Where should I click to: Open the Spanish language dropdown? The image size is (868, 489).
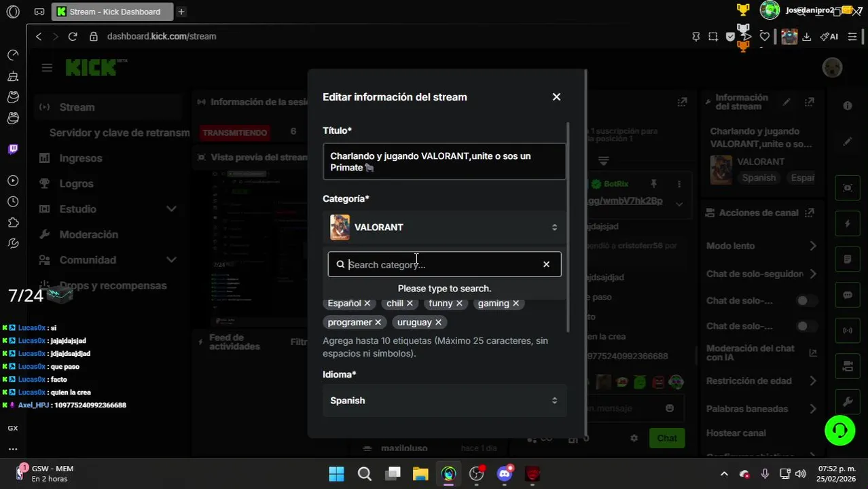click(444, 401)
